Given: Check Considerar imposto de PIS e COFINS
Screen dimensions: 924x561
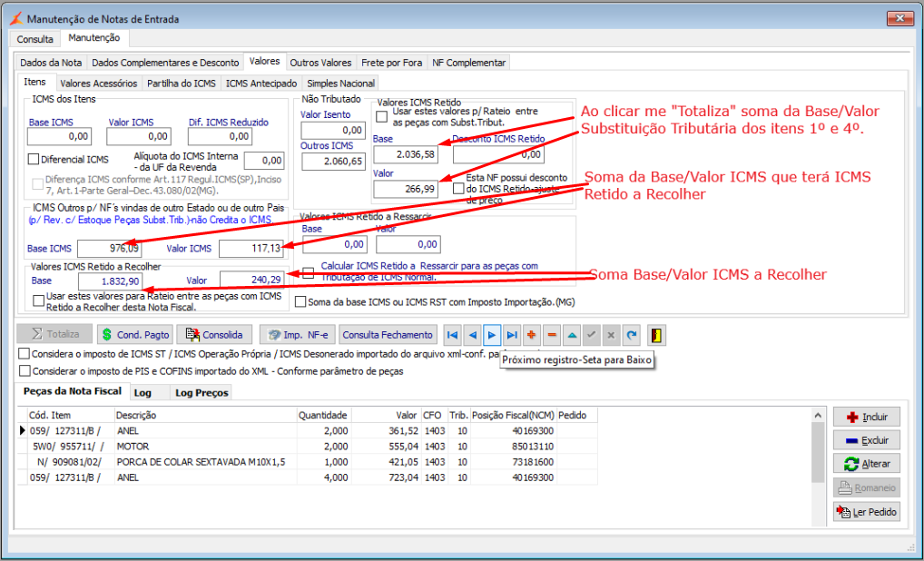Looking at the screenshot, I should click(x=25, y=370).
